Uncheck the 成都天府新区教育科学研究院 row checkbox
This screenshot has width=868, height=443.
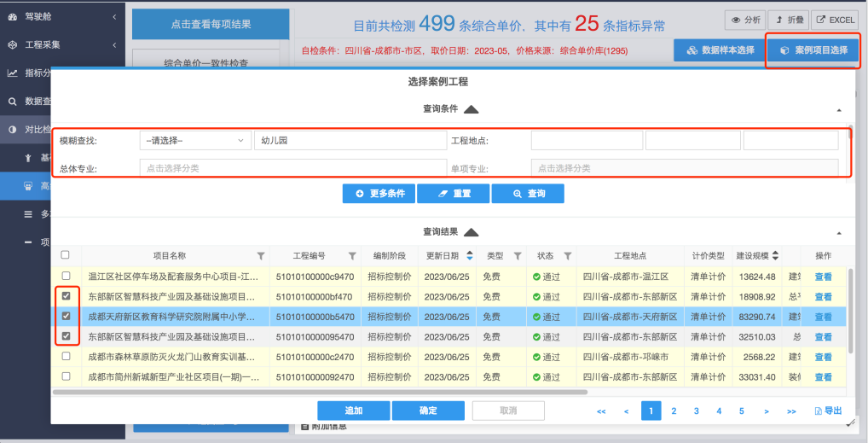(66, 316)
